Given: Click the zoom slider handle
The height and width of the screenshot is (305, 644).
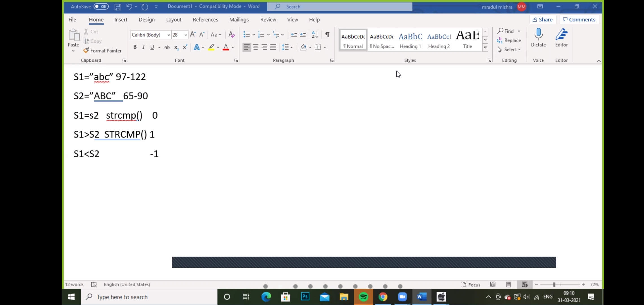Looking at the screenshot, I should click(x=554, y=284).
